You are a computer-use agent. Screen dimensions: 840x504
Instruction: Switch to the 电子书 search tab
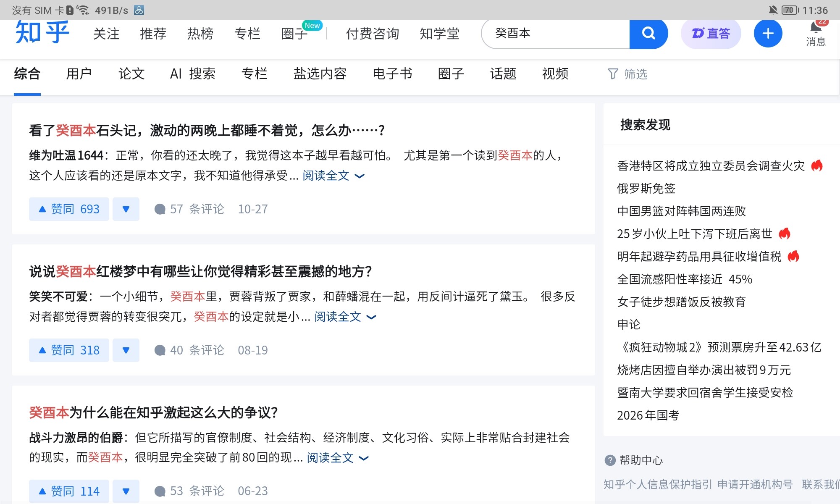(392, 74)
